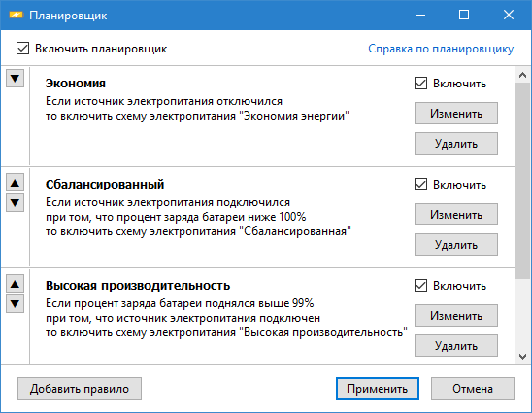532x413 pixels.
Task: Click text 'при том, что источник электропитания подключен'
Action: (183, 318)
